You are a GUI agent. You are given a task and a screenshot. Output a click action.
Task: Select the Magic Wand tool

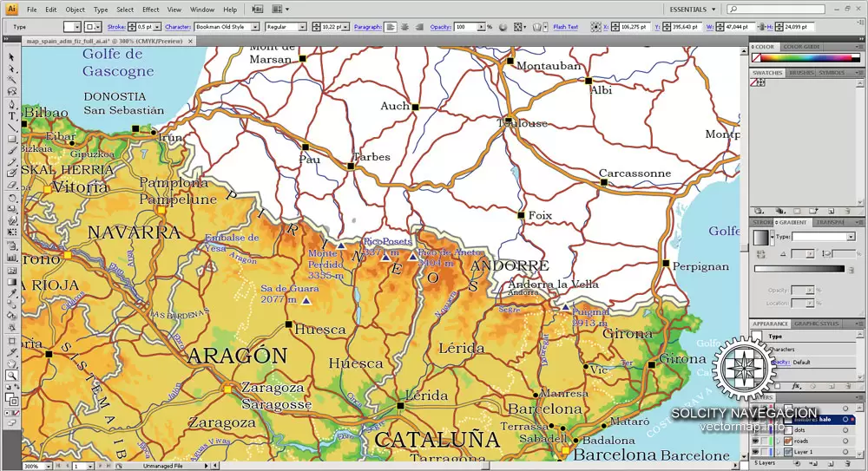(11, 81)
